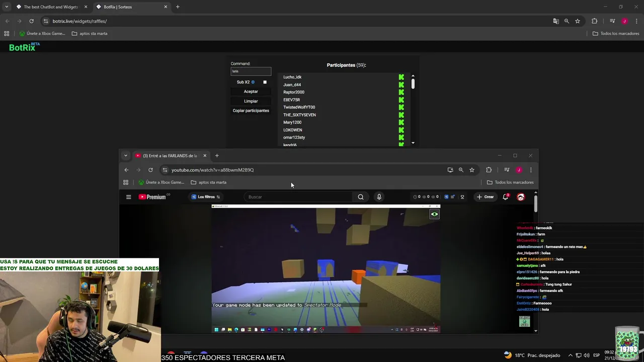Image resolution: width=644 pixels, height=362 pixels.
Task: Open Chrome three-dot menu in YouTube window
Action: pos(530,170)
